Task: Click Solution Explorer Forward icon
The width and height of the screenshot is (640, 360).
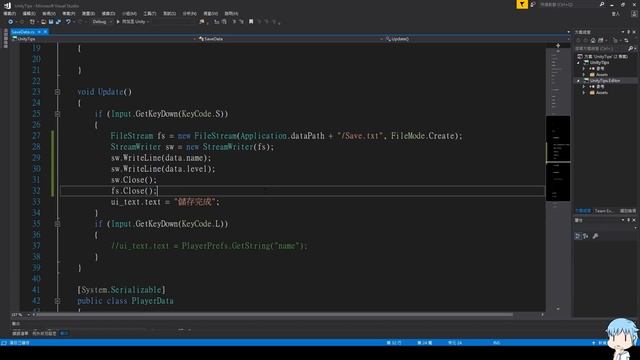Action: click(x=585, y=40)
